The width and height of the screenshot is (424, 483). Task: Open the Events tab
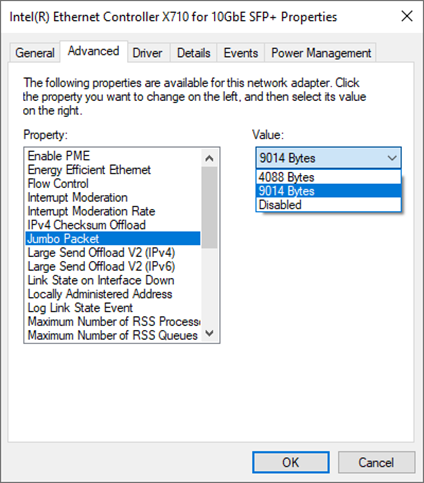[x=241, y=53]
